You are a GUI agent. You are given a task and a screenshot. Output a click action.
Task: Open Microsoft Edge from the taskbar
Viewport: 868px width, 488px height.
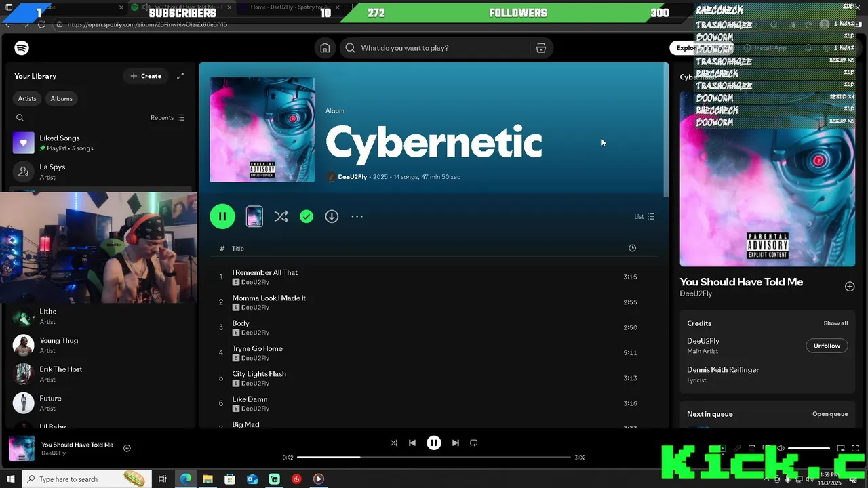point(186,479)
